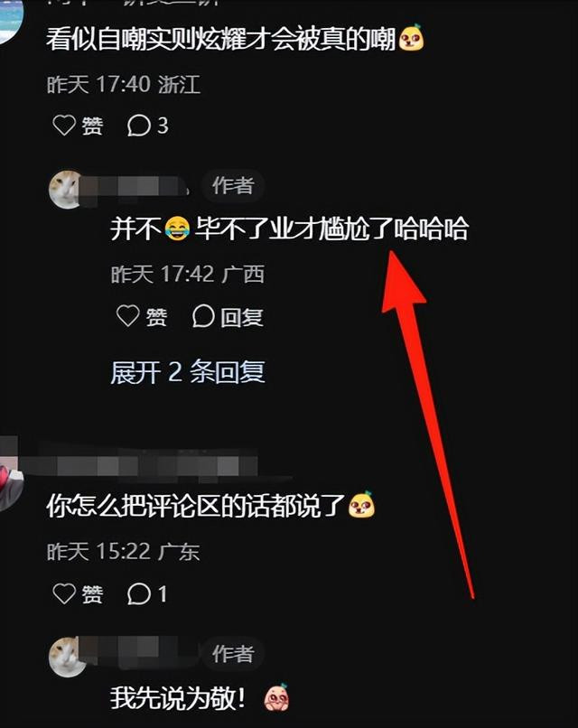Click the 回复 text under the author's reply

[241, 317]
